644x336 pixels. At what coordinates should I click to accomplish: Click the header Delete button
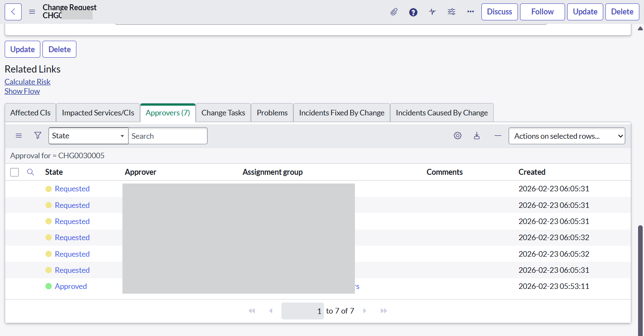(x=622, y=12)
